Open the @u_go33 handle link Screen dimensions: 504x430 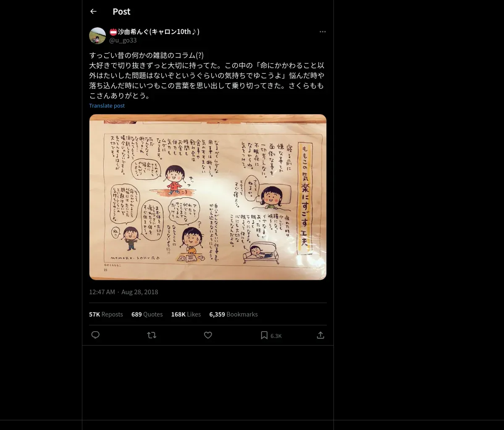pos(123,40)
